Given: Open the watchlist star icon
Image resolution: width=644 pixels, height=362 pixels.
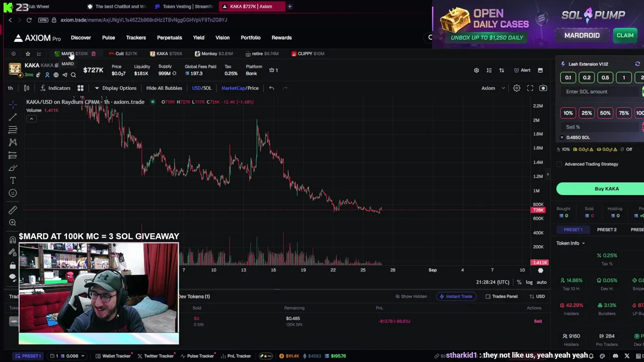Looking at the screenshot, I should tap(28, 54).
